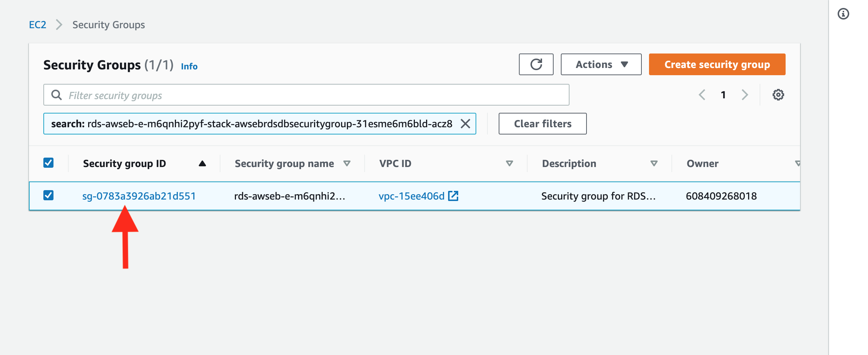
Task: Click the Create security group button
Action: pos(717,64)
